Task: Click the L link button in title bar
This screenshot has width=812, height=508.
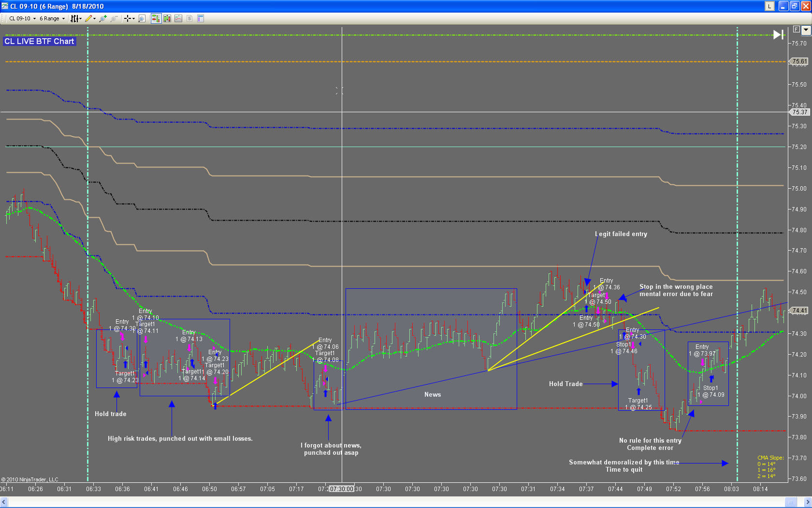Action: click(x=769, y=6)
